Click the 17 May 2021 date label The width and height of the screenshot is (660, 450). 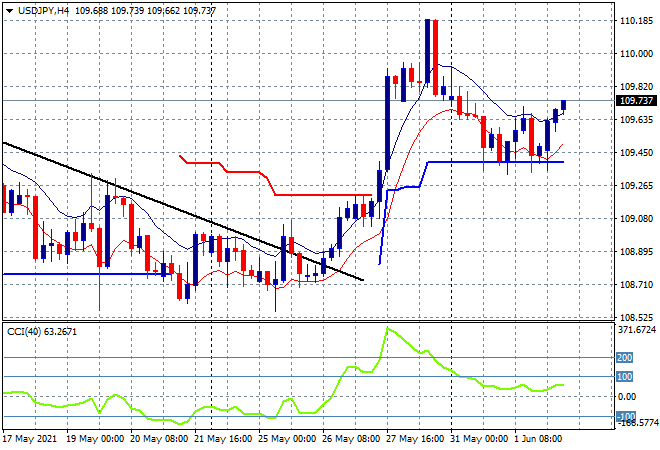click(x=29, y=439)
